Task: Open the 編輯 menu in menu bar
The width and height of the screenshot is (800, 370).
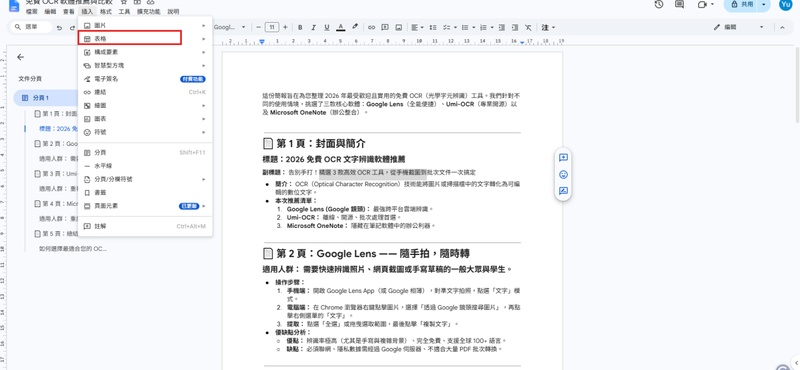Action: [x=50, y=11]
